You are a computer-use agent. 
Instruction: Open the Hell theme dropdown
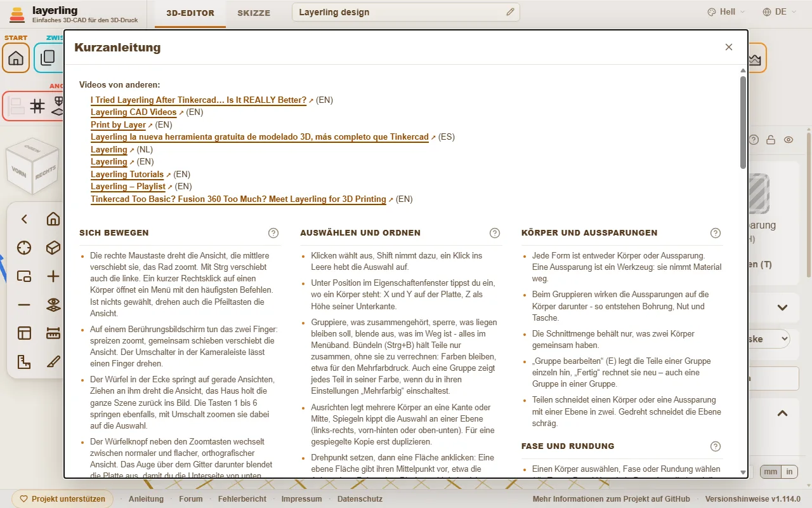726,12
